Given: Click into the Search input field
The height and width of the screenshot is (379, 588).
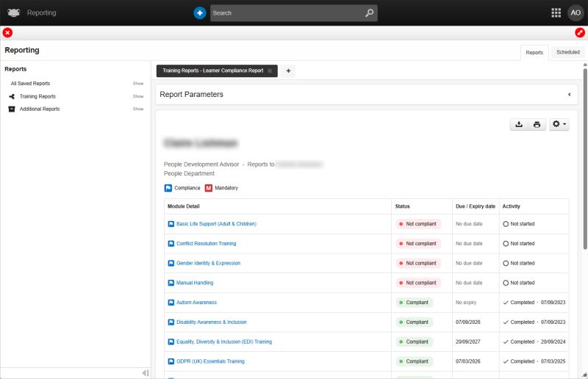Looking at the screenshot, I should coord(287,12).
